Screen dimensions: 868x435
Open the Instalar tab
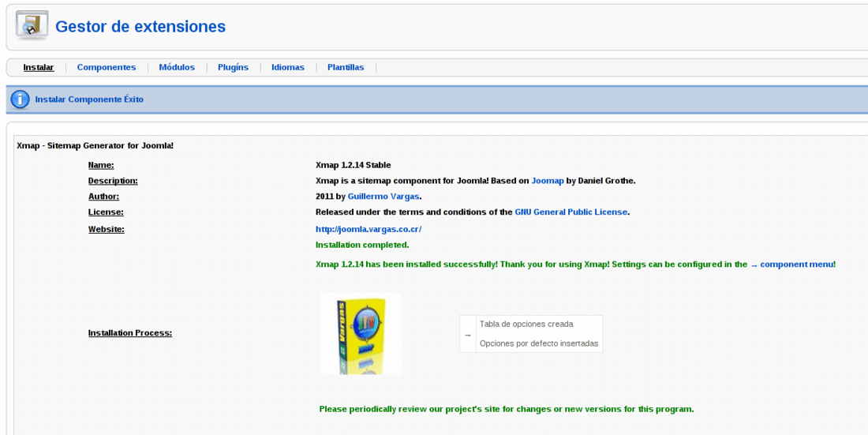tap(38, 67)
